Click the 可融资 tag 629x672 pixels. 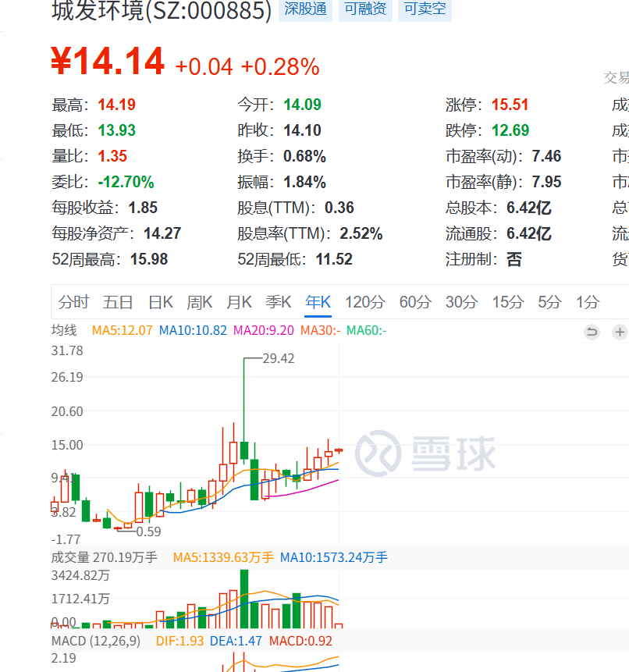(x=365, y=8)
